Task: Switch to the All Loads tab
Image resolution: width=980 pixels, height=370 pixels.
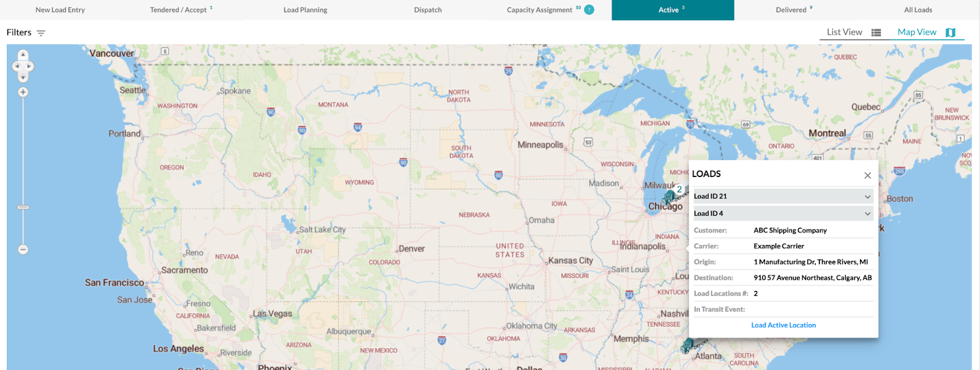Action: 918,10
